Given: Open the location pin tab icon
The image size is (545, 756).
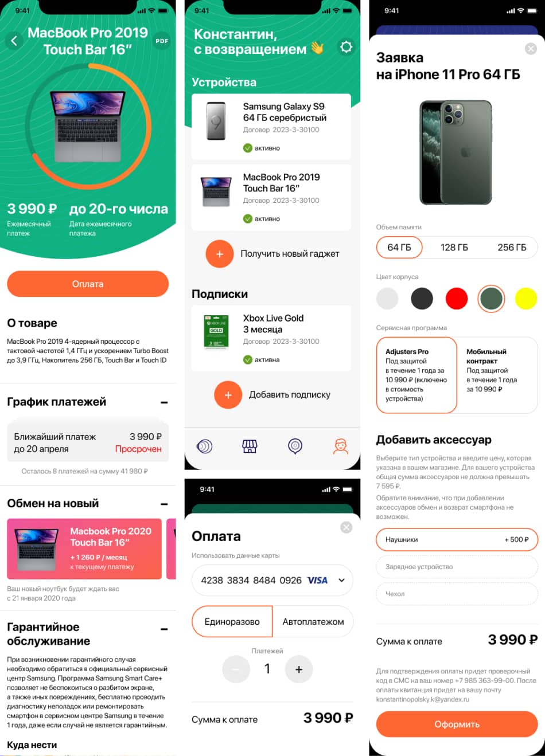Looking at the screenshot, I should pyautogui.click(x=295, y=446).
